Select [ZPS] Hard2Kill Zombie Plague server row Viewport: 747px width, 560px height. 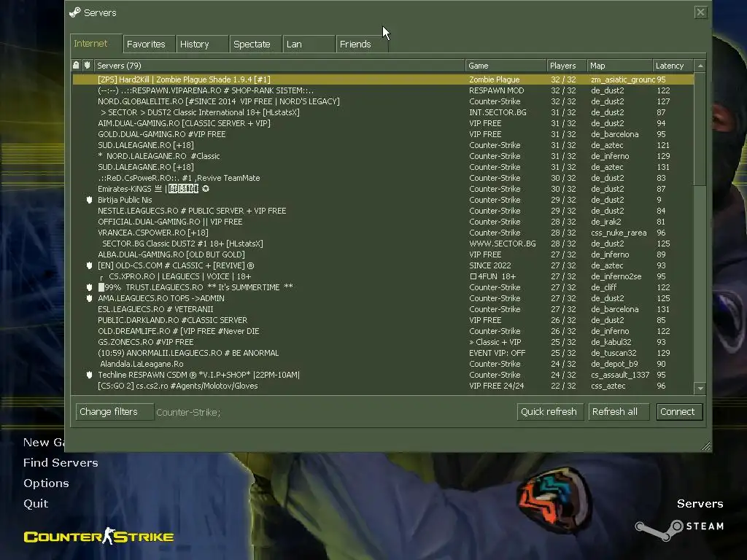[383, 79]
